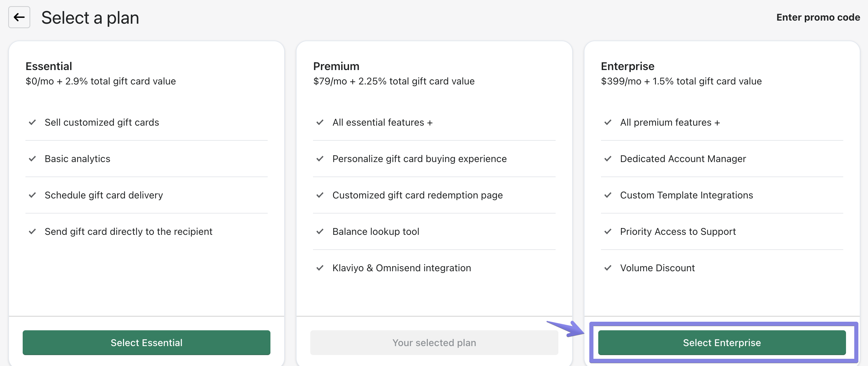Open the Enter promo code link
Image resolution: width=868 pixels, height=366 pixels.
(x=818, y=18)
